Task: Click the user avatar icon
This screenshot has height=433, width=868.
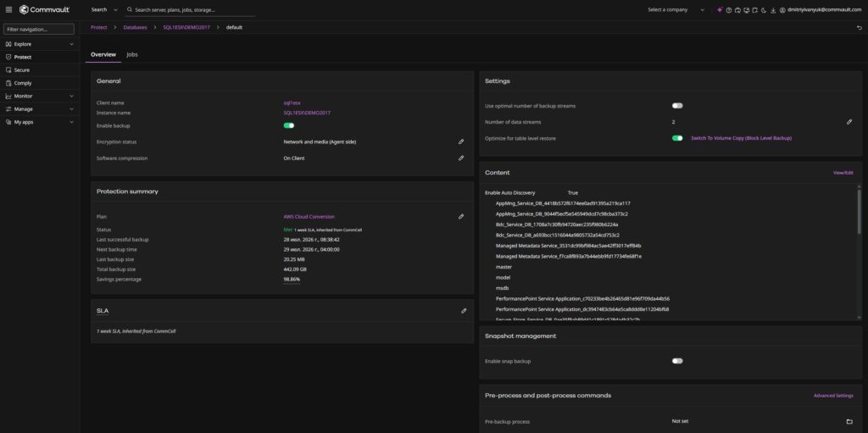Action: (782, 10)
